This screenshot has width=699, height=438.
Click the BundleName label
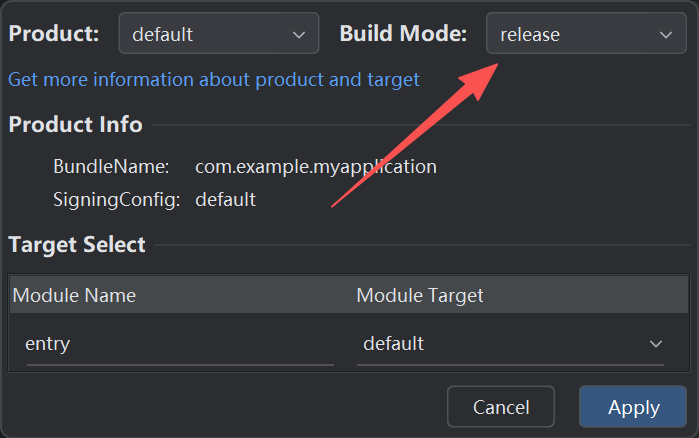(x=111, y=167)
